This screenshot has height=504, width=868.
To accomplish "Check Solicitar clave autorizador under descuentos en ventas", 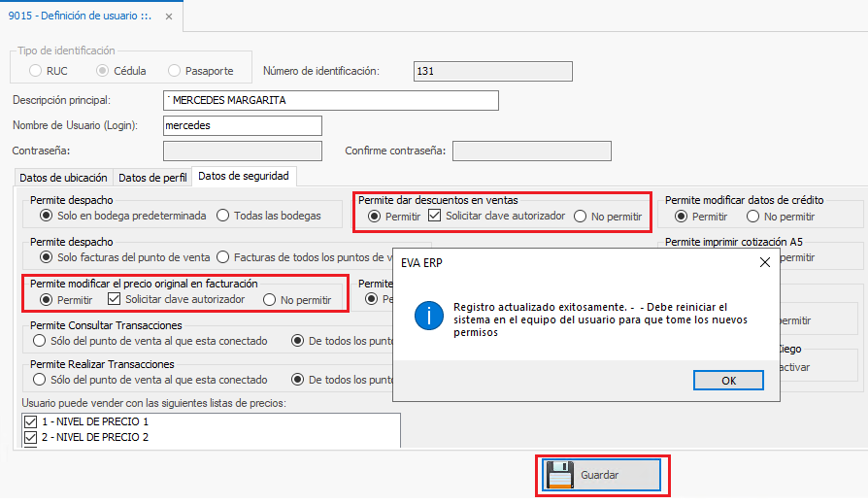I will point(435,216).
